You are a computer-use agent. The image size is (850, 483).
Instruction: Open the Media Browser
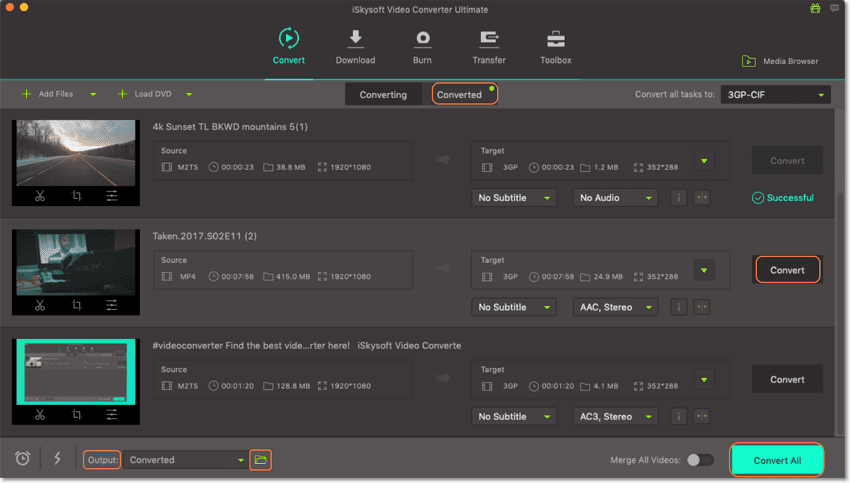(x=780, y=61)
